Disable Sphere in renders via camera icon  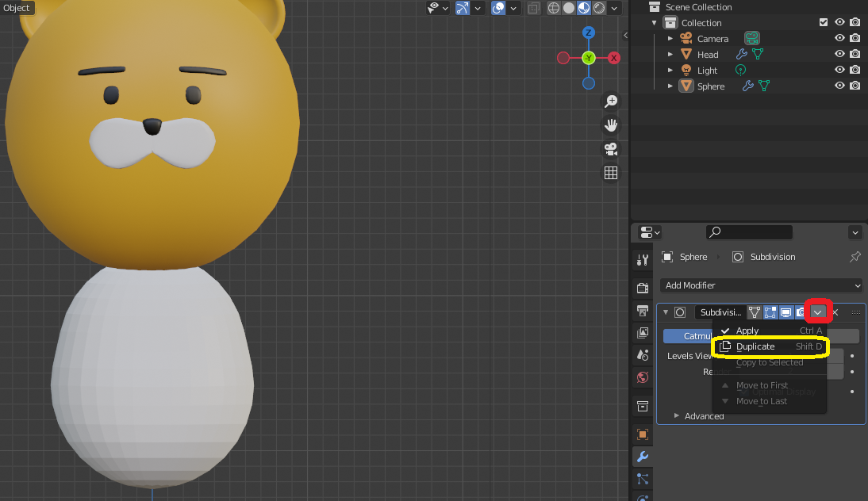pos(855,86)
